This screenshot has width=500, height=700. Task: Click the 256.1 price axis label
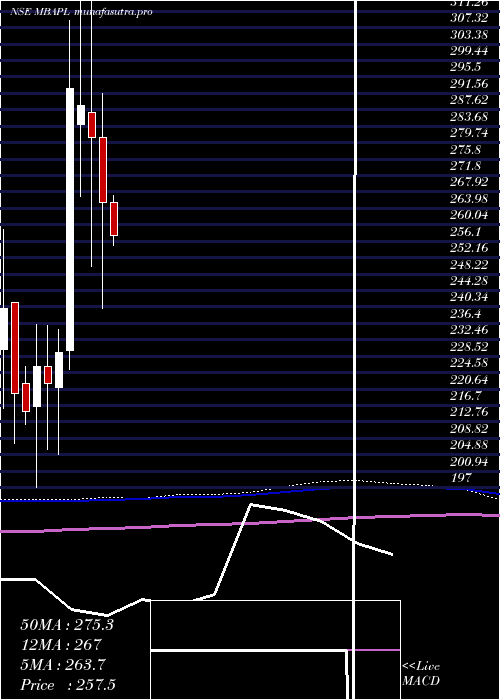(465, 232)
